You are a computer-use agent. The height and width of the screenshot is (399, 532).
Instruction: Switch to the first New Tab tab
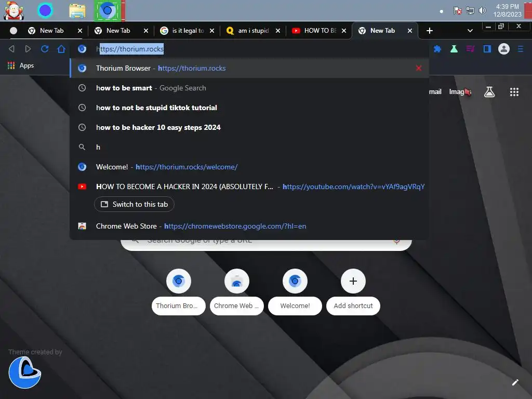click(x=51, y=31)
